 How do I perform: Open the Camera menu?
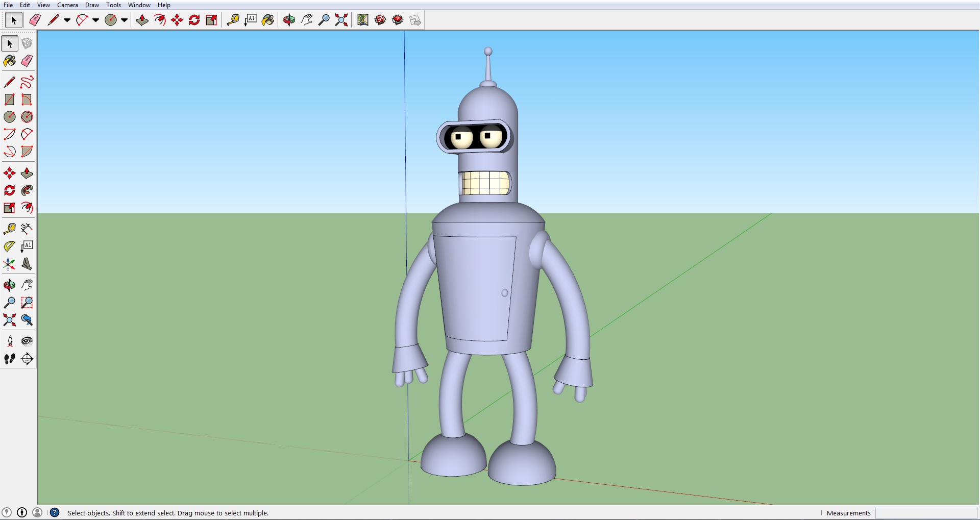[67, 5]
